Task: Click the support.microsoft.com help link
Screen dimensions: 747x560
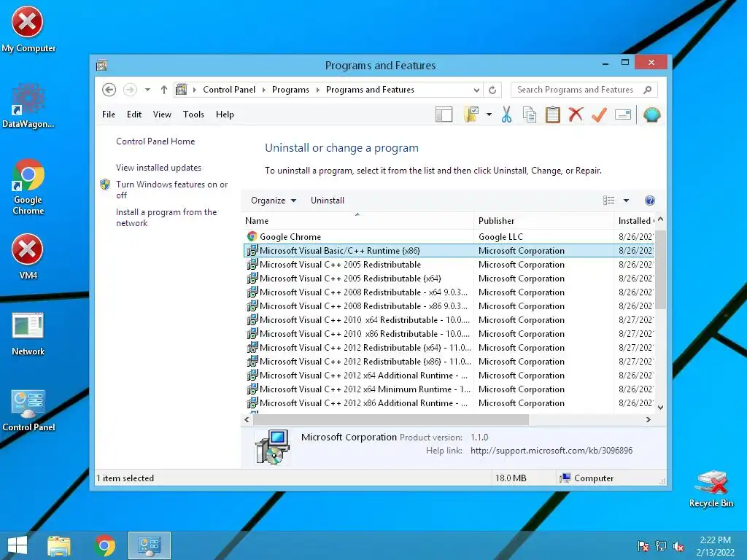Action: 551,451
